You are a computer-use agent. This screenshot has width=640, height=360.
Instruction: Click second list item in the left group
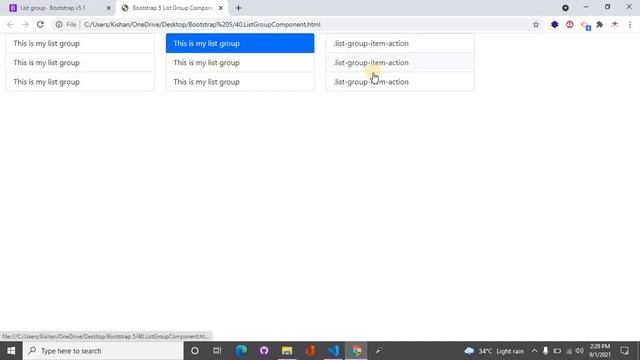click(x=80, y=62)
